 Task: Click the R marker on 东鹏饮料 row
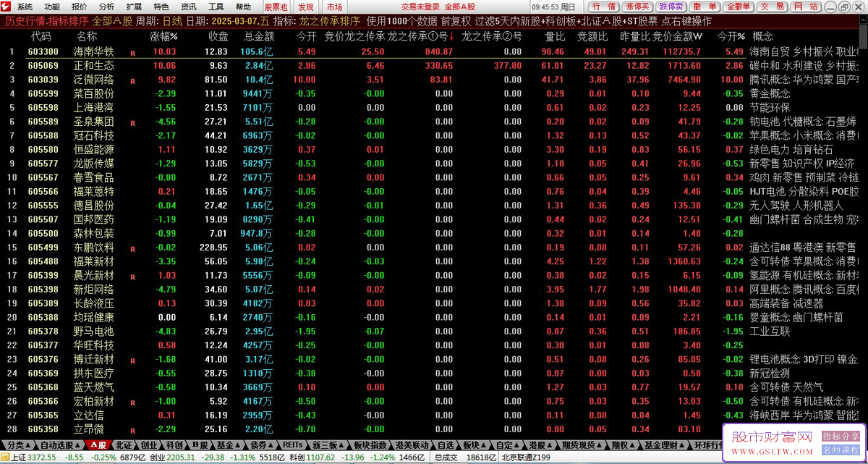pos(132,249)
